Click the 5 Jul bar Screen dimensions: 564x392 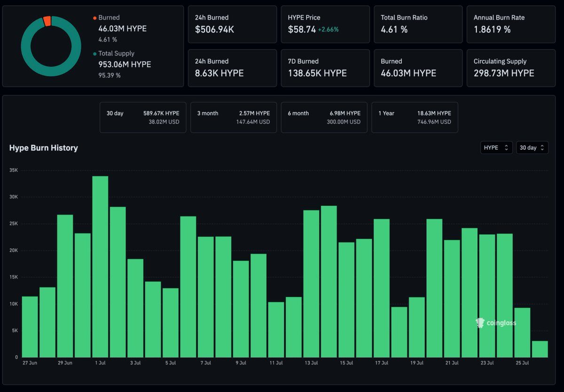click(x=171, y=322)
